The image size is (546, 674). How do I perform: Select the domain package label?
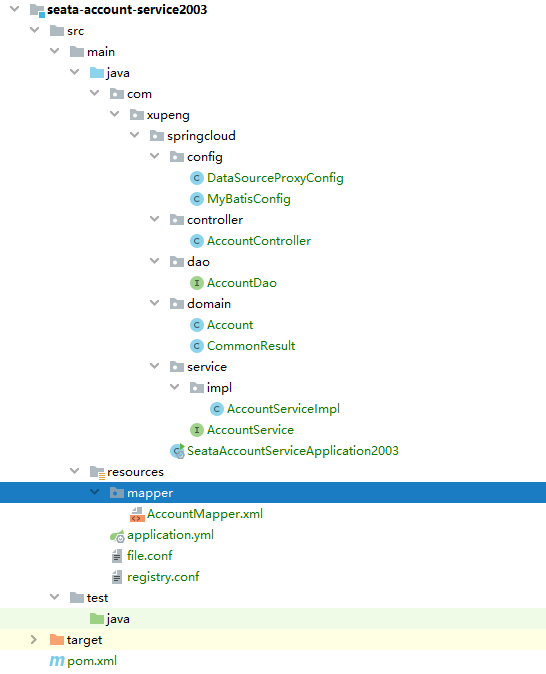pos(209,304)
